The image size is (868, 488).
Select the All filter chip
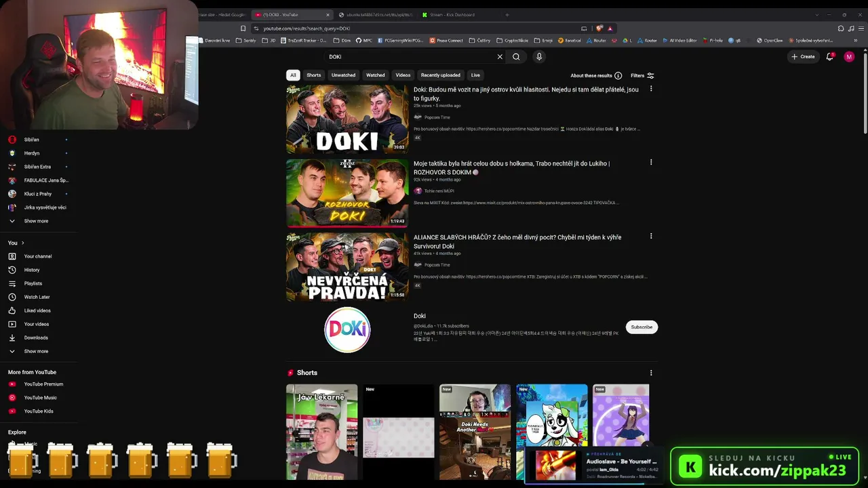293,75
